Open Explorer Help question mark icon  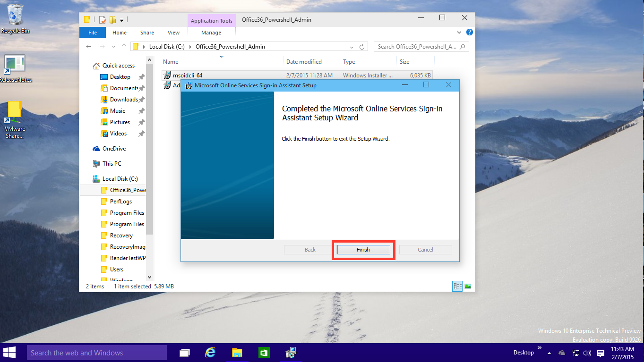[469, 33]
